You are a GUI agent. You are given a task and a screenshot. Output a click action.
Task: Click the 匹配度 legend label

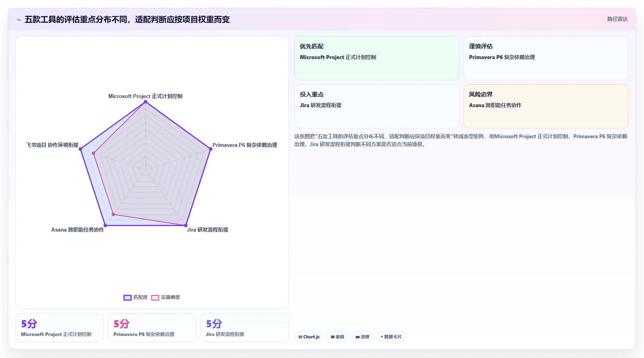pyautogui.click(x=140, y=297)
